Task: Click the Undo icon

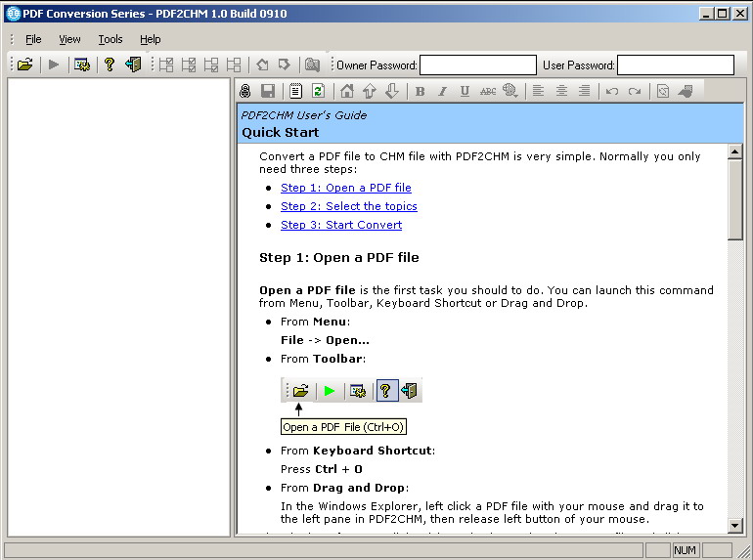Action: 612,91
